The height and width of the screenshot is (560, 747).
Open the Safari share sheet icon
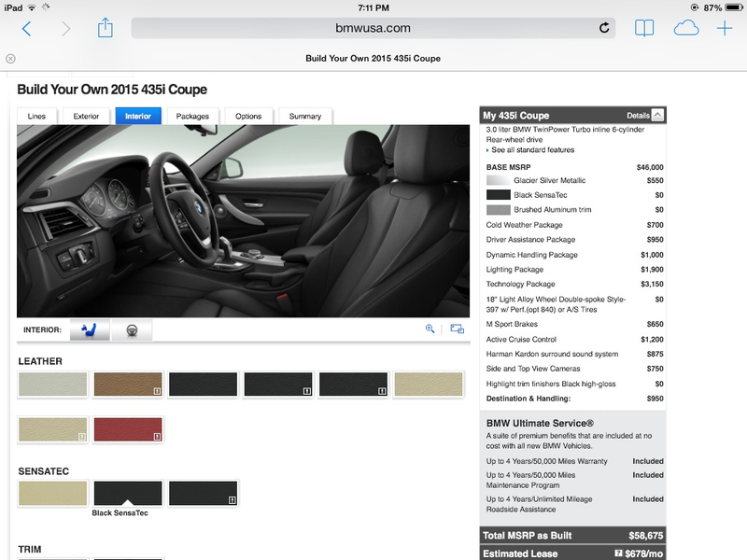pyautogui.click(x=105, y=28)
